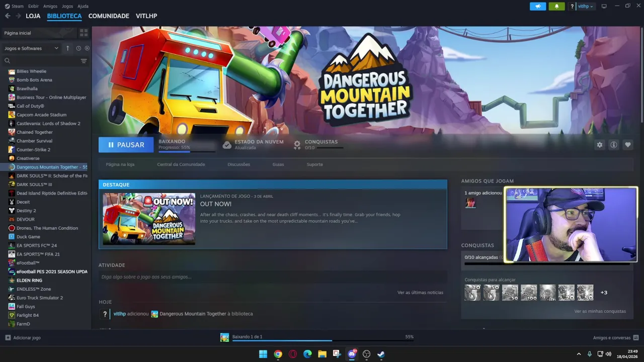Click the Steam taskbar icon
Screen dimensions: 644x362
pos(381,354)
